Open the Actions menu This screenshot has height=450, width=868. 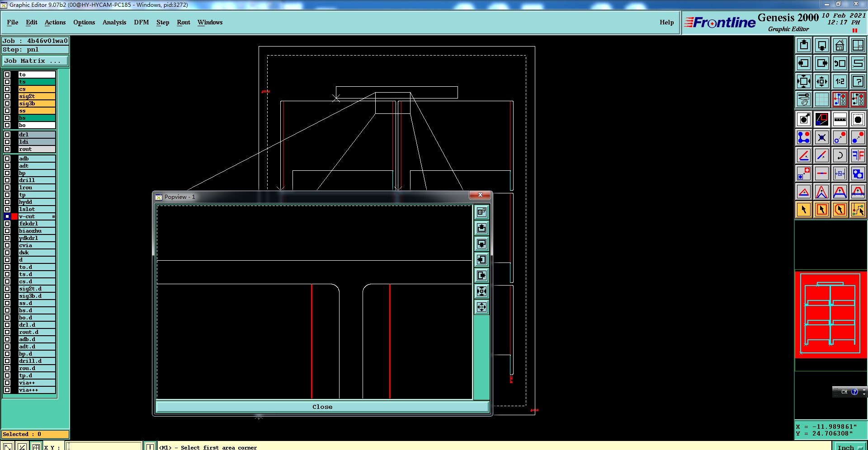click(x=55, y=22)
